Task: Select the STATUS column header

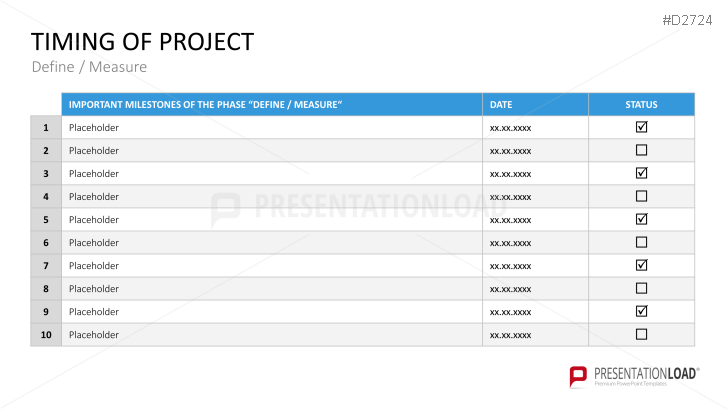Action: [641, 104]
